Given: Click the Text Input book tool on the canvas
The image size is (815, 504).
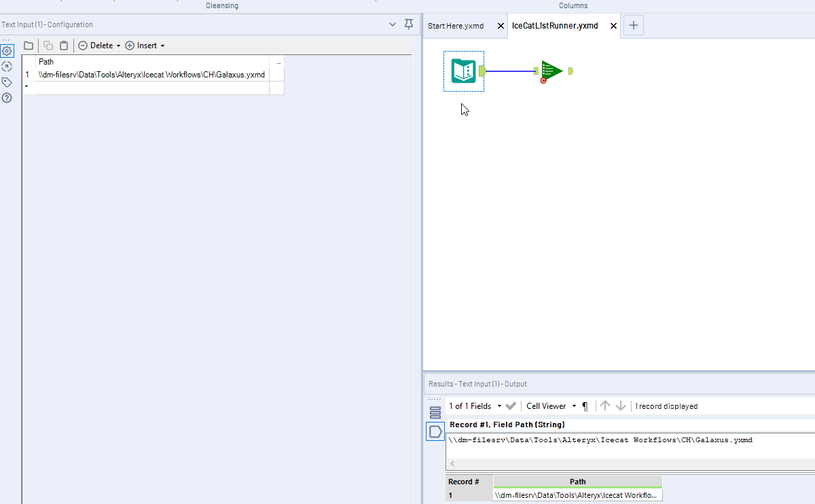Looking at the screenshot, I should pos(464,71).
